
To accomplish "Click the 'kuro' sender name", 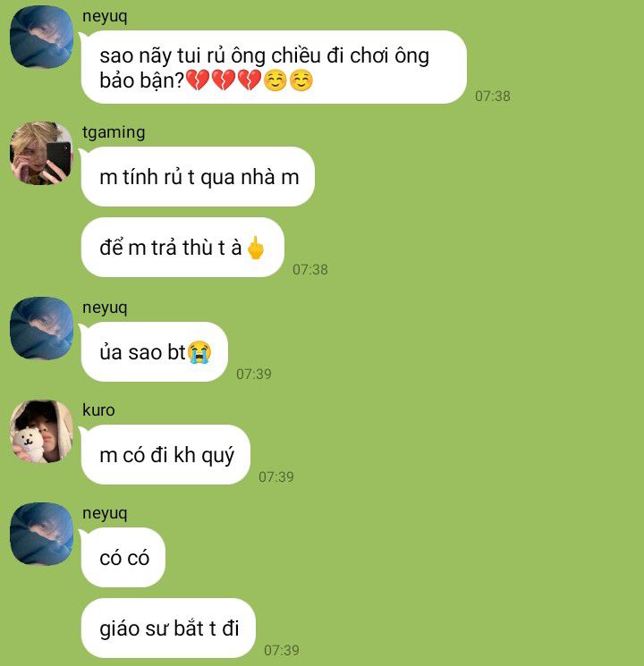I will (98, 409).
